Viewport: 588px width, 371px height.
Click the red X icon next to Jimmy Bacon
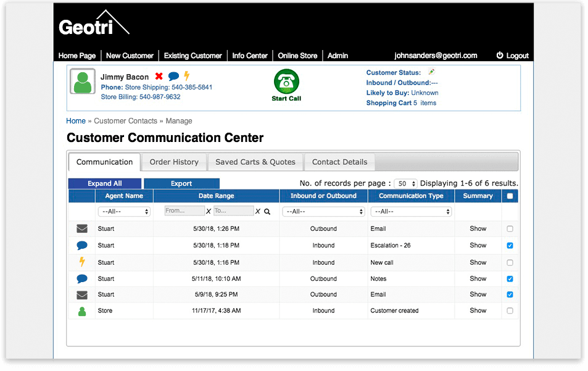coord(159,76)
